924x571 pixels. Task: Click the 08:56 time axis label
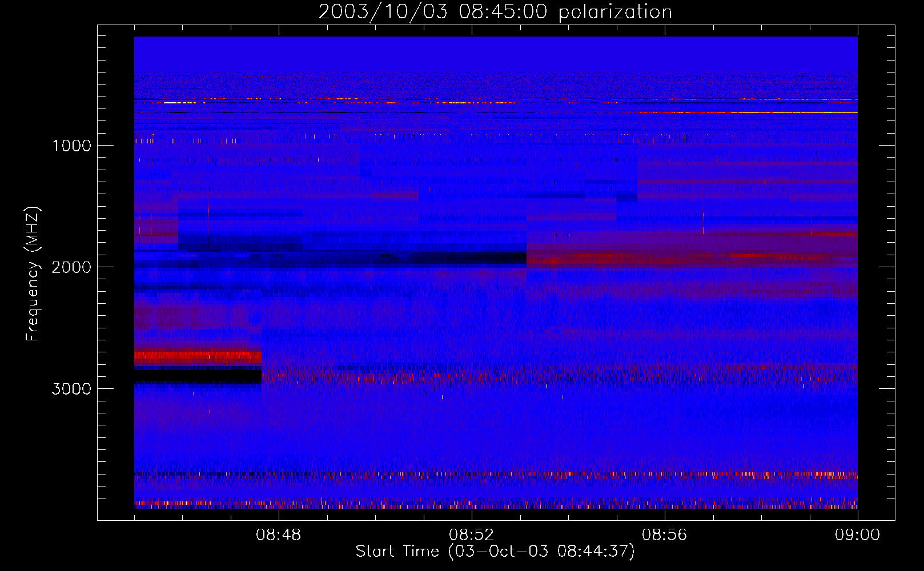coord(664,535)
